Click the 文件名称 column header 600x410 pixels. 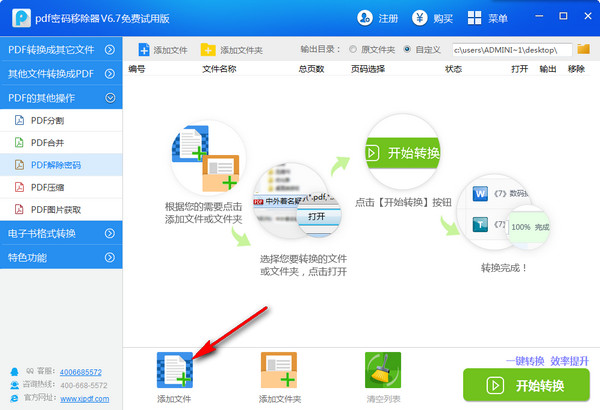[x=219, y=69]
